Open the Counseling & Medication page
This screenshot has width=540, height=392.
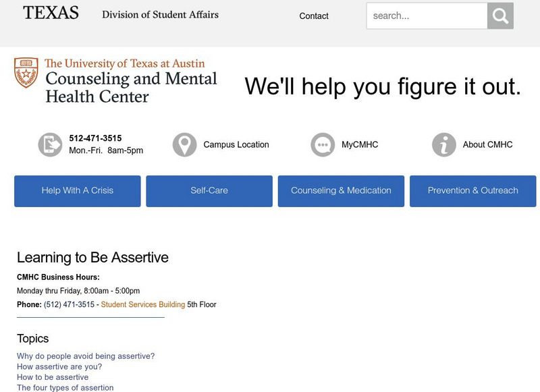tap(340, 191)
